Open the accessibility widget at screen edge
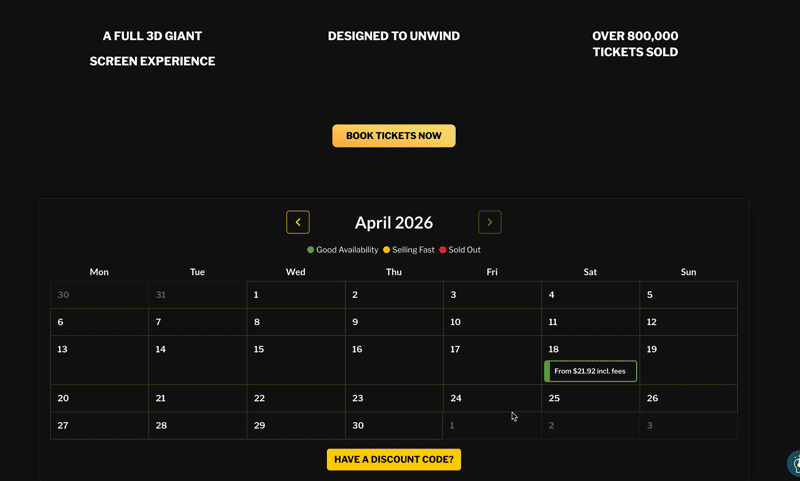 pos(794,463)
